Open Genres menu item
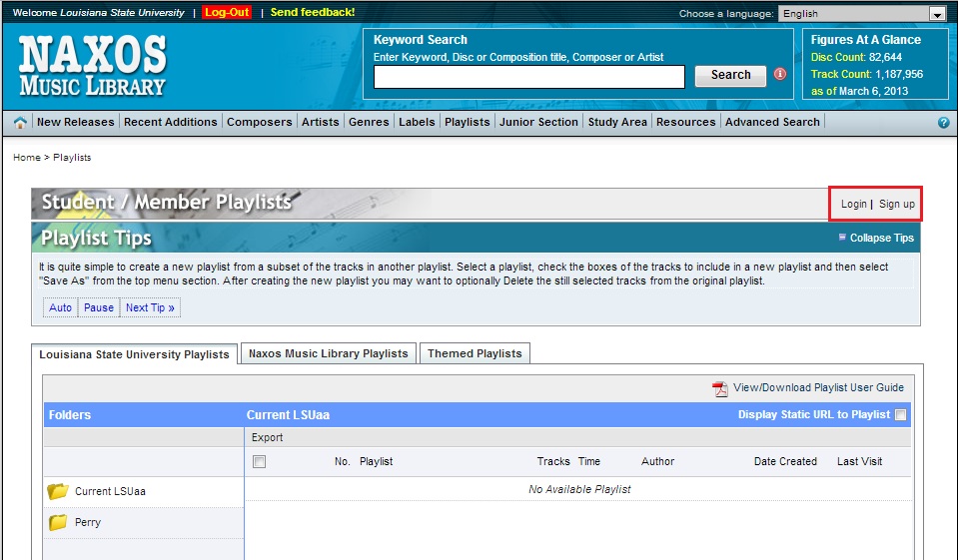Viewport: 958px width, 560px height. pyautogui.click(x=369, y=122)
